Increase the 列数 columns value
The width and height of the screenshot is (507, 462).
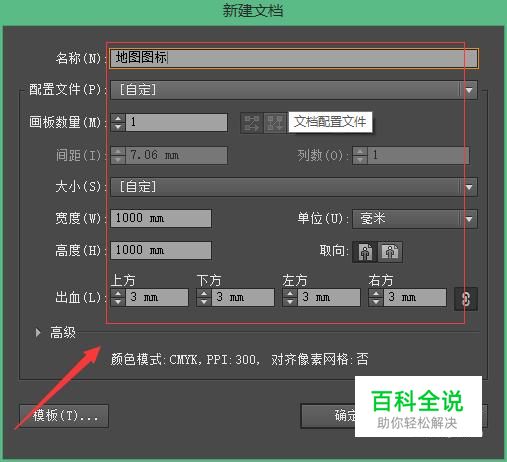coord(360,151)
